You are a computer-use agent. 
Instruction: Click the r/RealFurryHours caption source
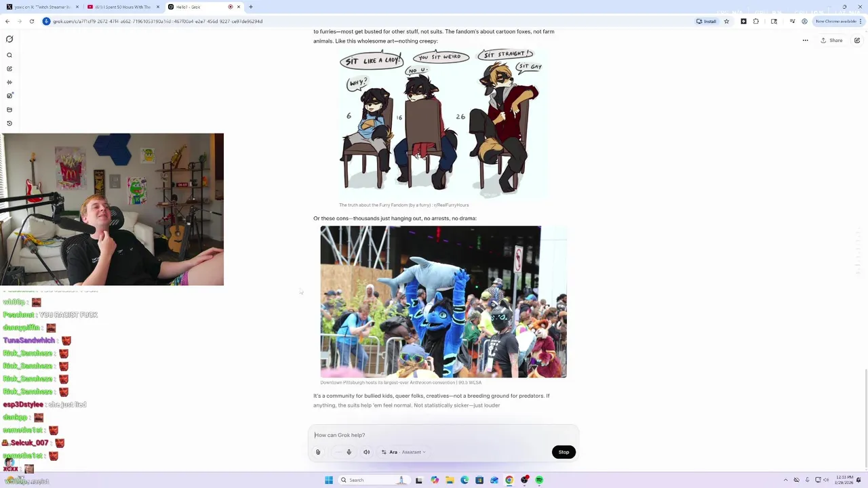click(x=451, y=205)
